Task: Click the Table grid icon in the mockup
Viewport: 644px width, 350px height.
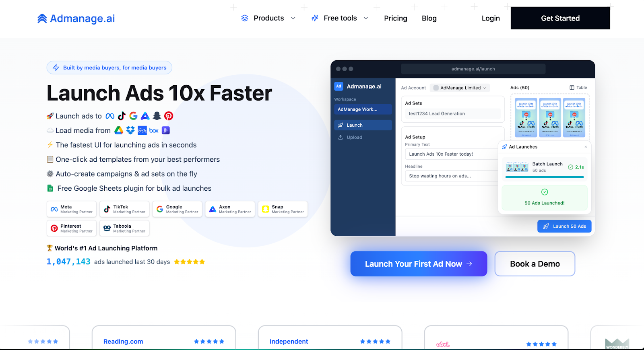Action: click(x=572, y=88)
